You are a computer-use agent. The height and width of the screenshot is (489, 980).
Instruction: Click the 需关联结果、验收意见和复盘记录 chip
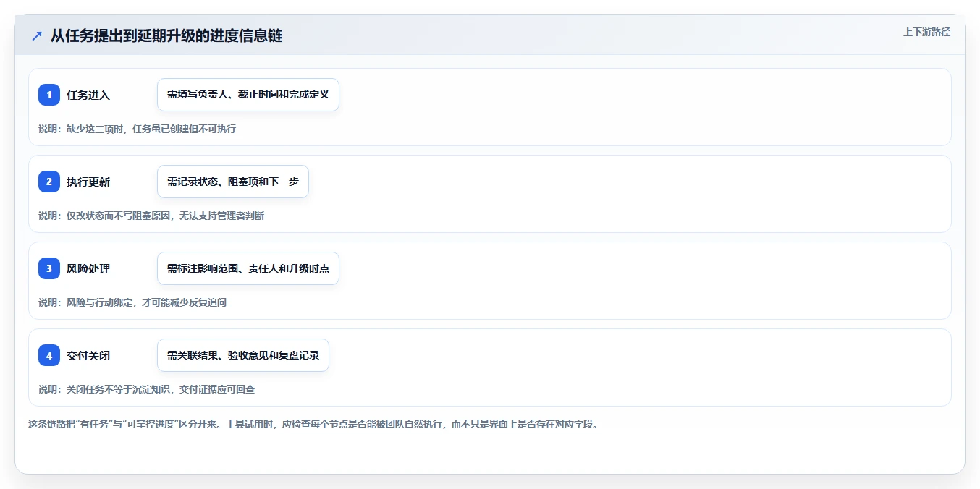pos(243,355)
